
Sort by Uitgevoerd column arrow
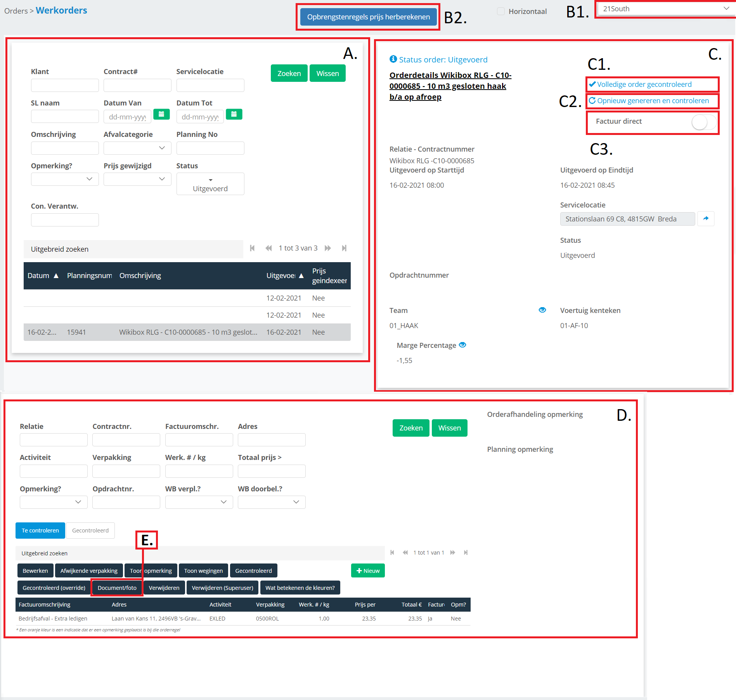301,276
